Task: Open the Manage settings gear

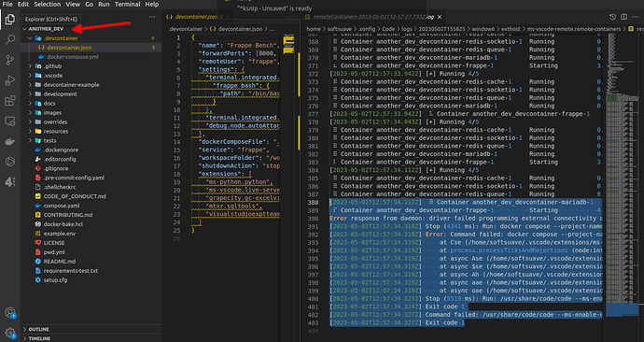Action: (x=10, y=333)
